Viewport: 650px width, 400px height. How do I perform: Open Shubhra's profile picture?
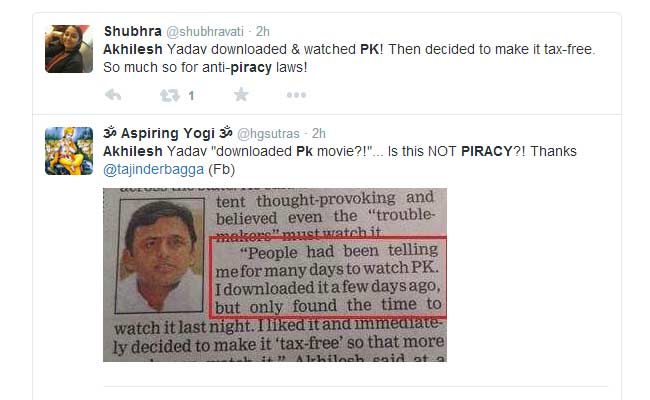(x=69, y=49)
